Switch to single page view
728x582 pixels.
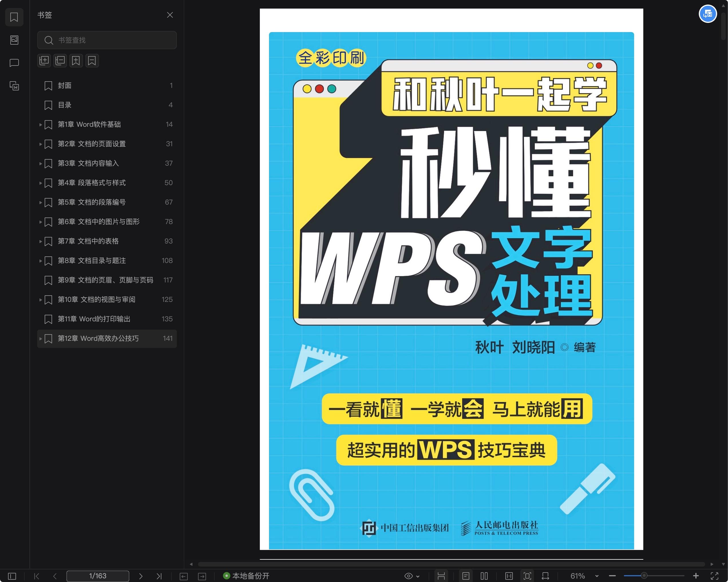[466, 576]
